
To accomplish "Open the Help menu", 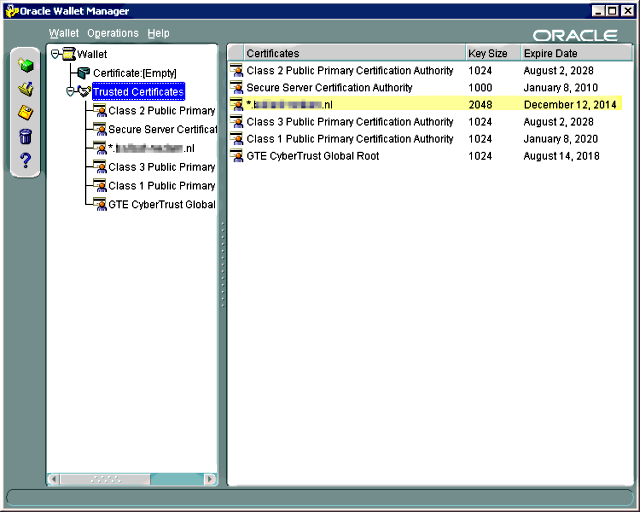I will point(158,33).
